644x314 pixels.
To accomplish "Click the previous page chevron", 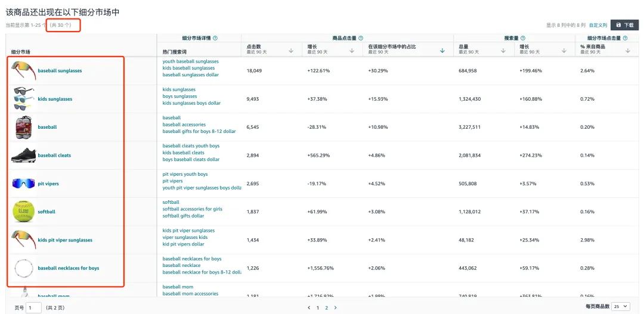I will pyautogui.click(x=309, y=307).
